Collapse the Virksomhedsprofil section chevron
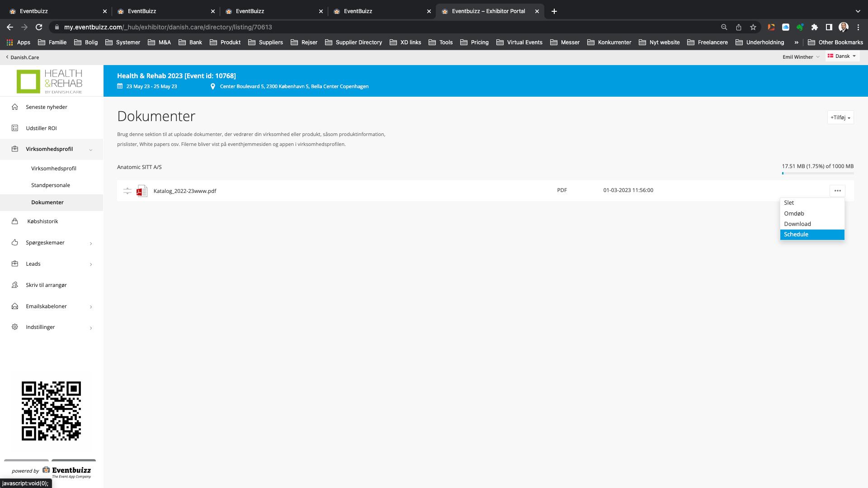The width and height of the screenshot is (868, 488). click(x=91, y=150)
